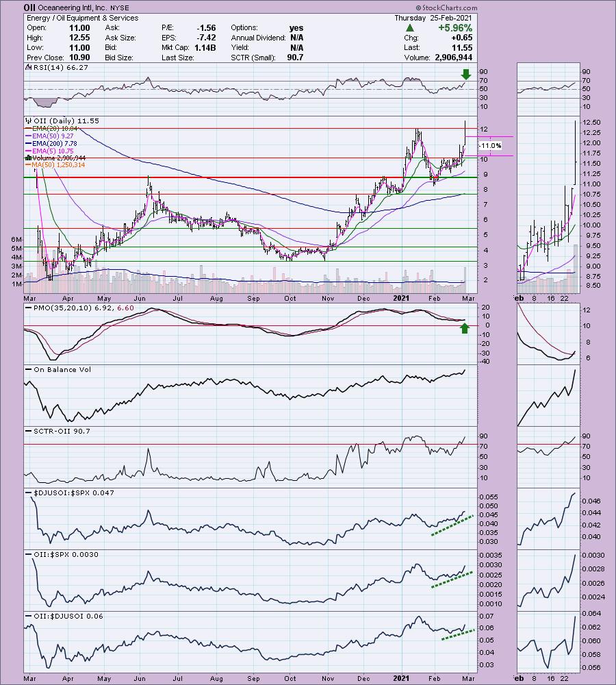The image size is (616, 685).
Task: Click the OII (Daily) 11.55 legend label
Action: (66, 121)
